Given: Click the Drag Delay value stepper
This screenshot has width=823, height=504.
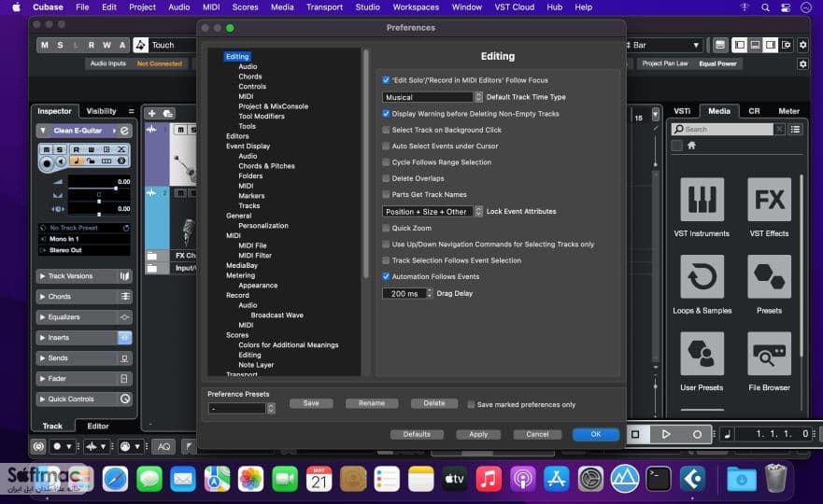Looking at the screenshot, I should click(x=430, y=294).
